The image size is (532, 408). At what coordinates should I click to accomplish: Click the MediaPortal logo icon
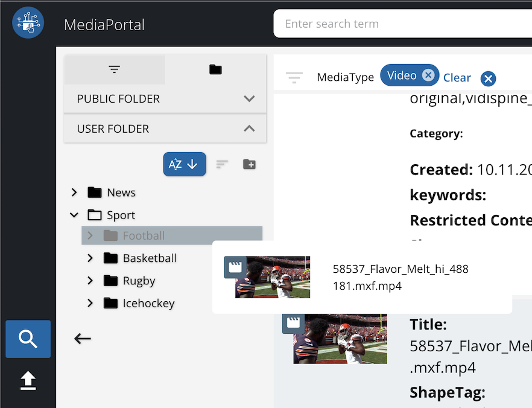(x=28, y=23)
